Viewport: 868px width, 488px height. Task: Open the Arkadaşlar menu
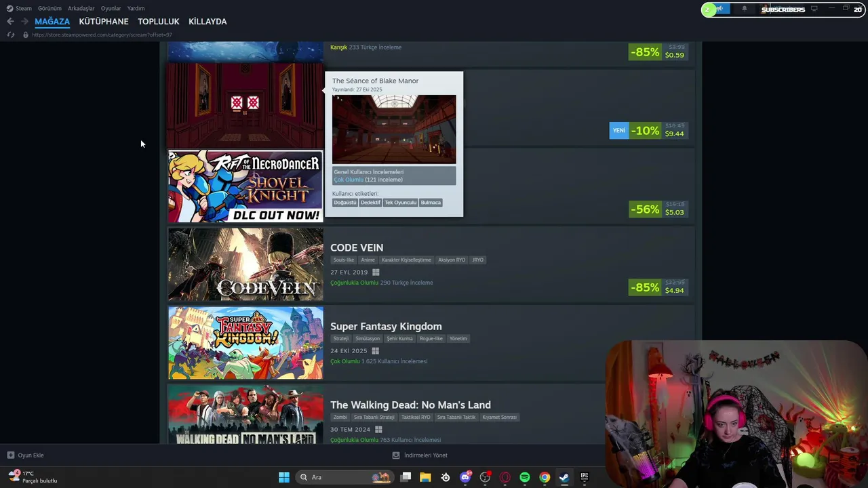[x=81, y=9]
